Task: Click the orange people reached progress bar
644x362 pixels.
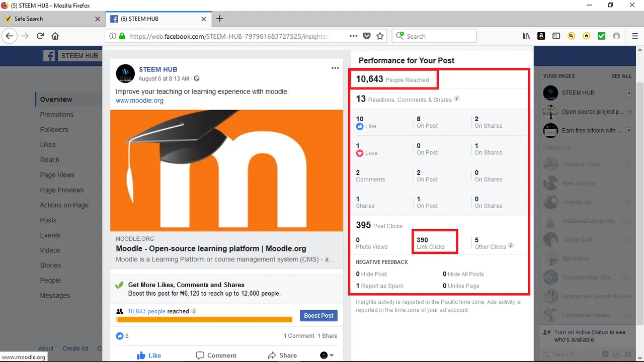Action: pos(204,319)
